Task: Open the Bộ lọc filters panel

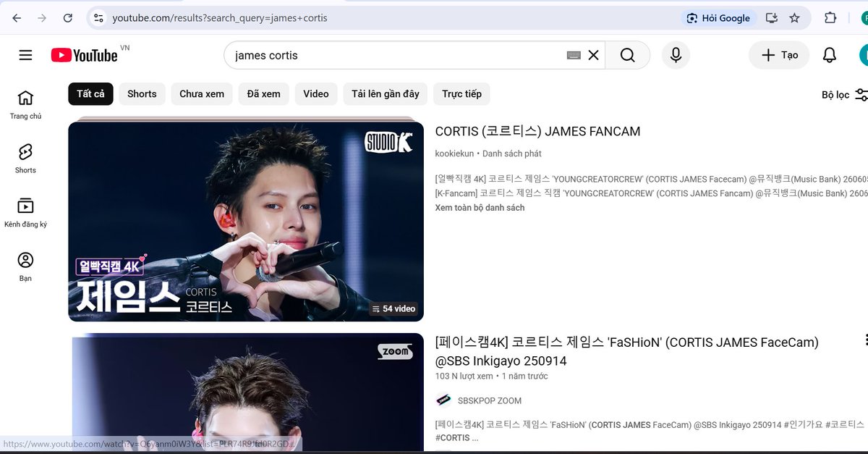Action: (x=844, y=95)
